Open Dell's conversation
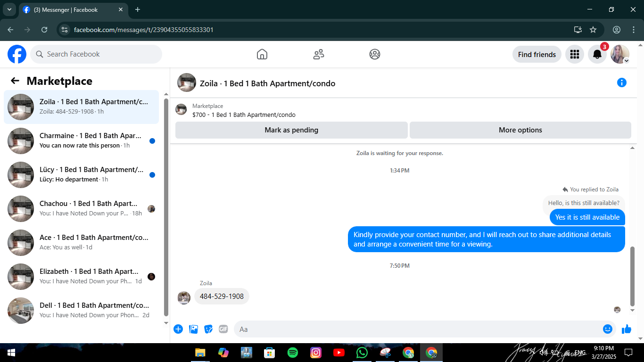The height and width of the screenshot is (362, 644). (82, 311)
